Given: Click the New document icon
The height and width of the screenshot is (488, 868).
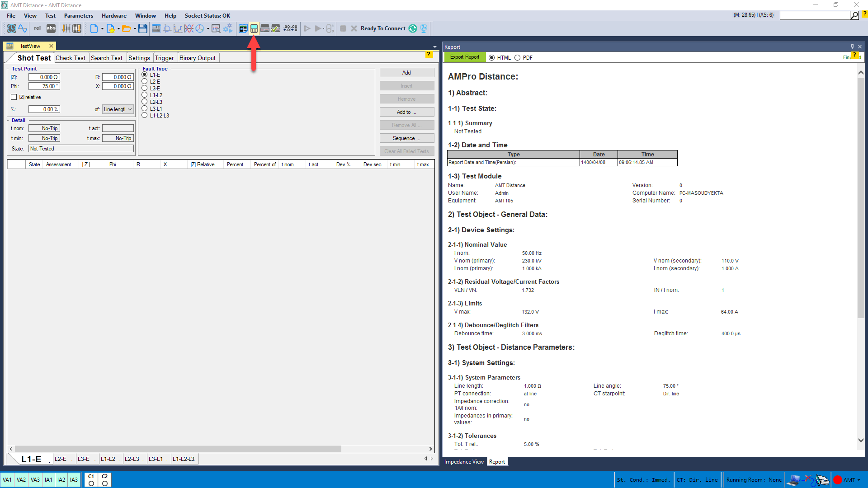Looking at the screenshot, I should 94,28.
